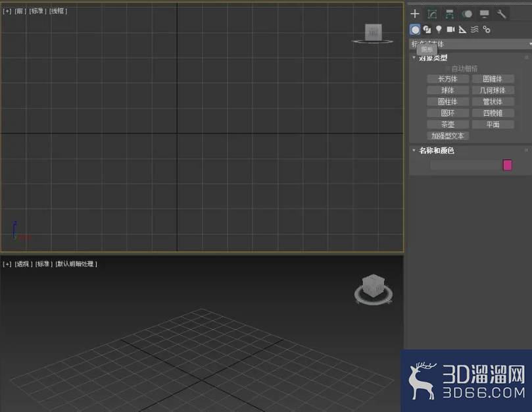The height and width of the screenshot is (412, 532).
Task: Click the 加强型文本 text button
Action: coord(448,136)
